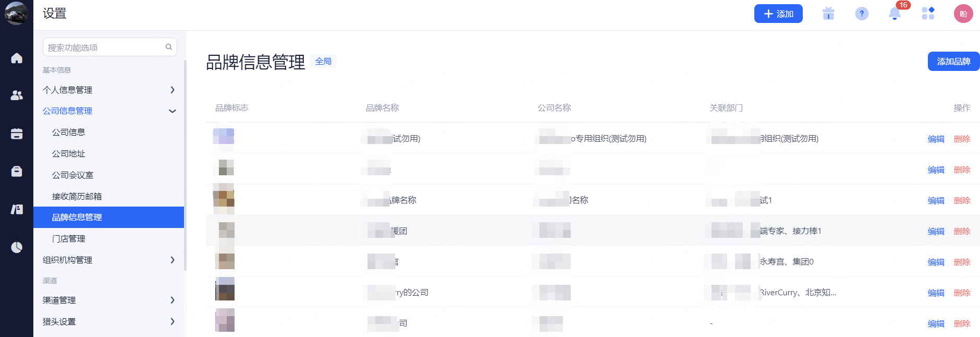Image resolution: width=980 pixels, height=337 pixels.
Task: Click the home icon in left sidebar
Action: [17, 58]
